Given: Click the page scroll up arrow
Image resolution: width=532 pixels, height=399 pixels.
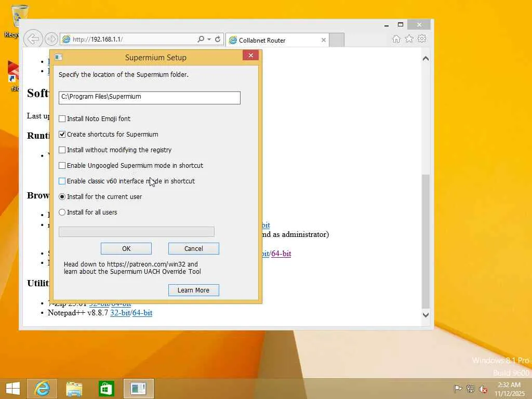Looking at the screenshot, I should tap(426, 59).
